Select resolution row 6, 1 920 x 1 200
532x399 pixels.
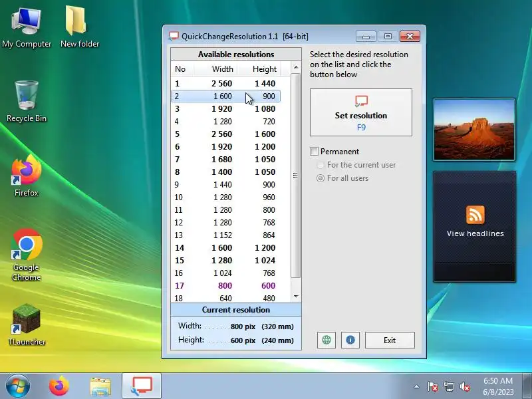point(225,146)
